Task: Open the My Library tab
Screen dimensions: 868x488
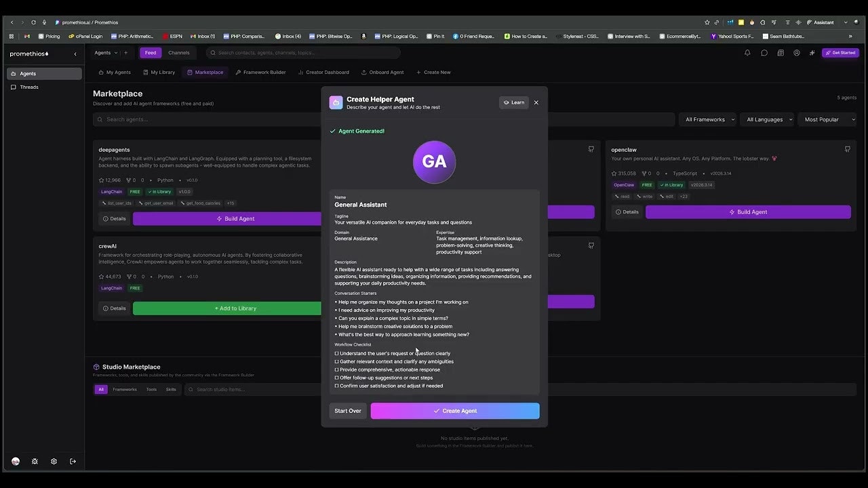Action: click(158, 72)
